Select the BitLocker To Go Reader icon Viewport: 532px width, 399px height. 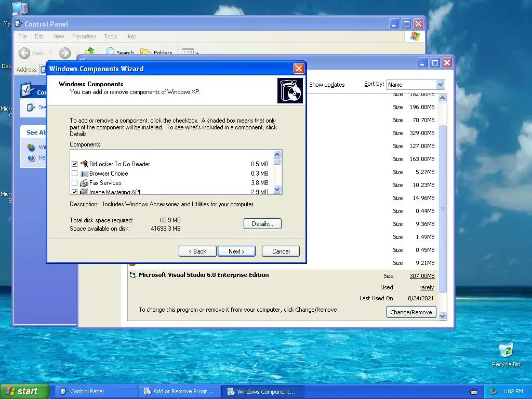point(84,164)
